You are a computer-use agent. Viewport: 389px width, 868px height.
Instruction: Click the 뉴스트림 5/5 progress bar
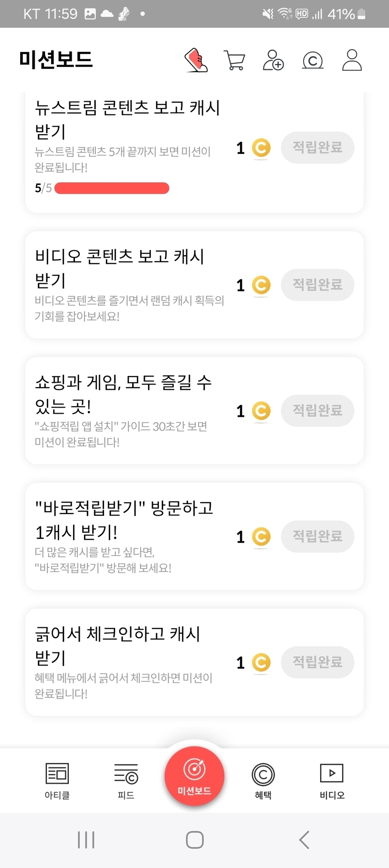pos(112,188)
